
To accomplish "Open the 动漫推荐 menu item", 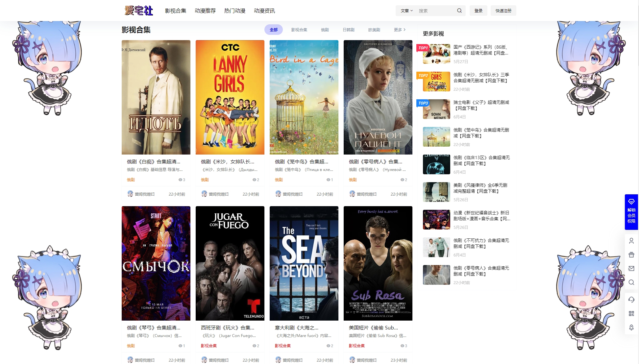I will click(x=205, y=11).
